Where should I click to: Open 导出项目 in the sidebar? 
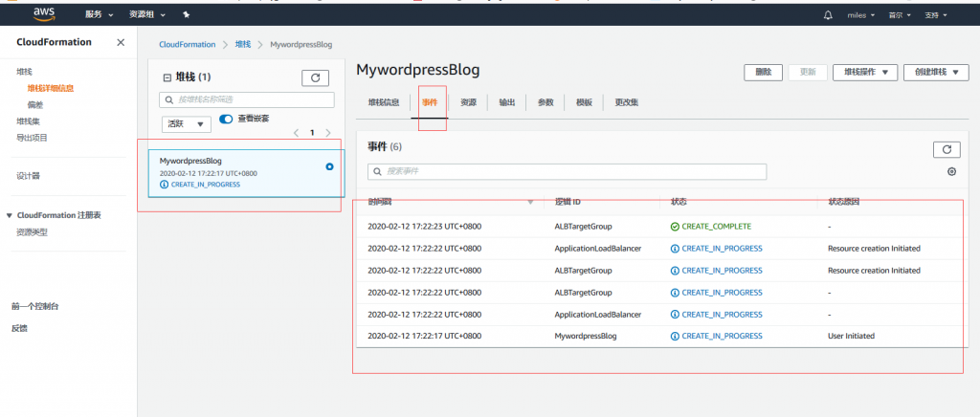coord(32,138)
